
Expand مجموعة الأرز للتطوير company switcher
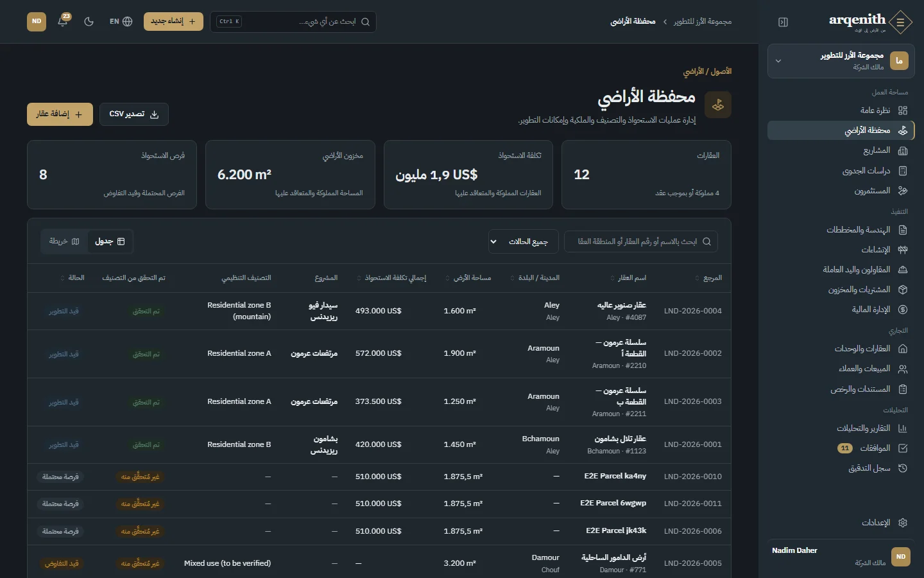841,61
